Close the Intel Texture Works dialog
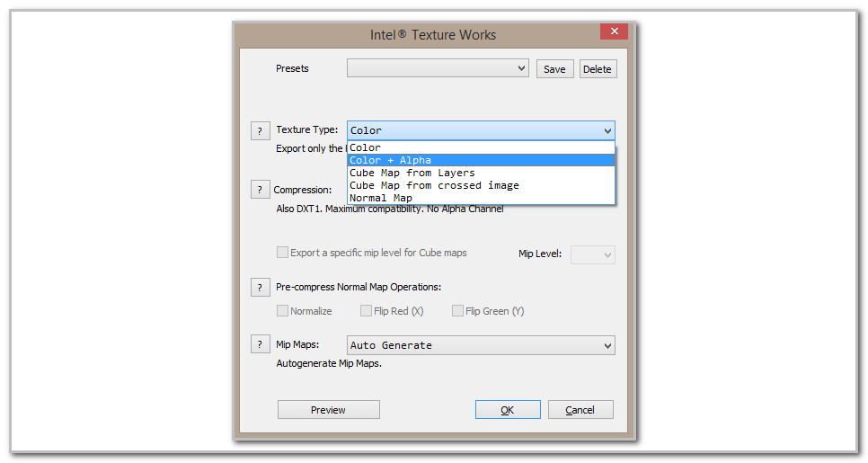 [x=614, y=31]
